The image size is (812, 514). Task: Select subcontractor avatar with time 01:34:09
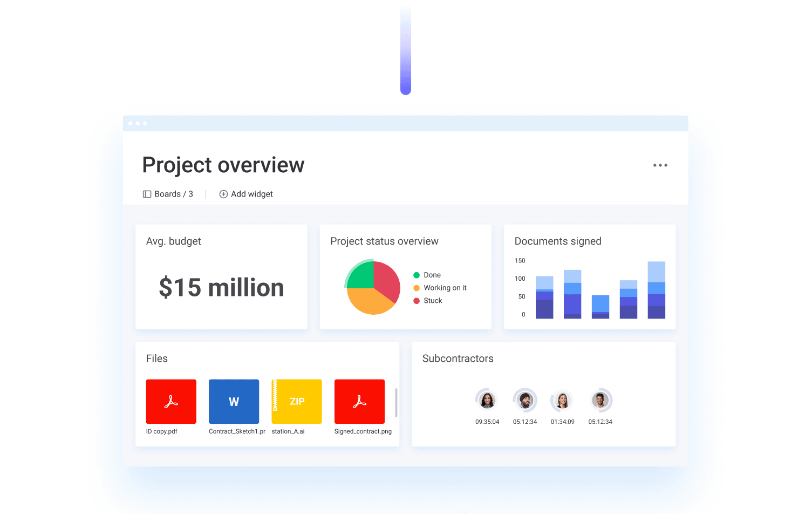[x=562, y=401]
